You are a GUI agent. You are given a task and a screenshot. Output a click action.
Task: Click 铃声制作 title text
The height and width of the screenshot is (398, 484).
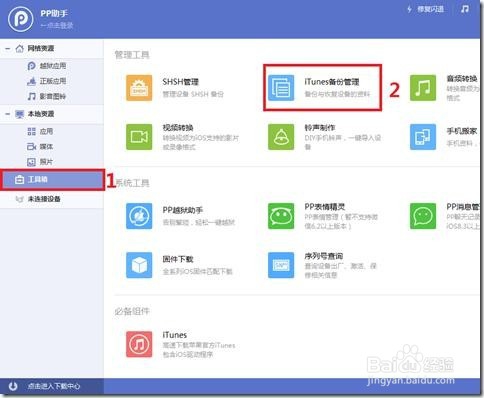pos(320,128)
